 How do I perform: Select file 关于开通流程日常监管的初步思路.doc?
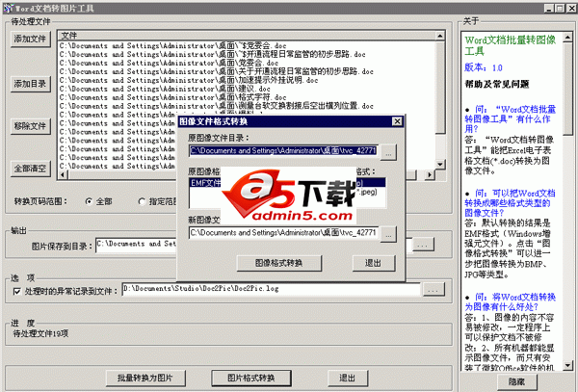click(x=217, y=72)
